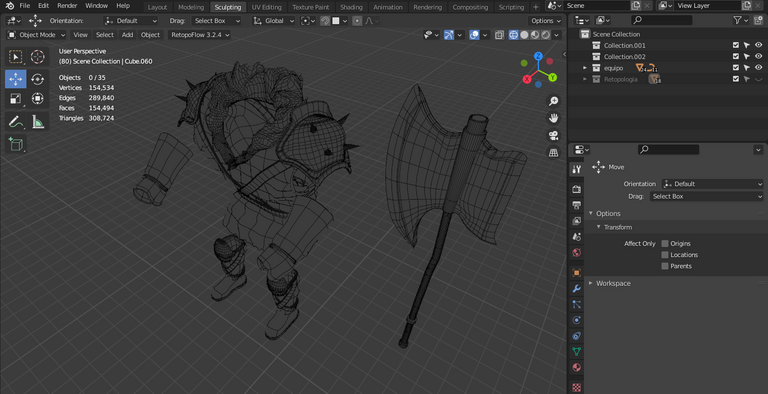768x394 pixels.
Task: Enable the Parents checkbox
Action: coord(665,266)
